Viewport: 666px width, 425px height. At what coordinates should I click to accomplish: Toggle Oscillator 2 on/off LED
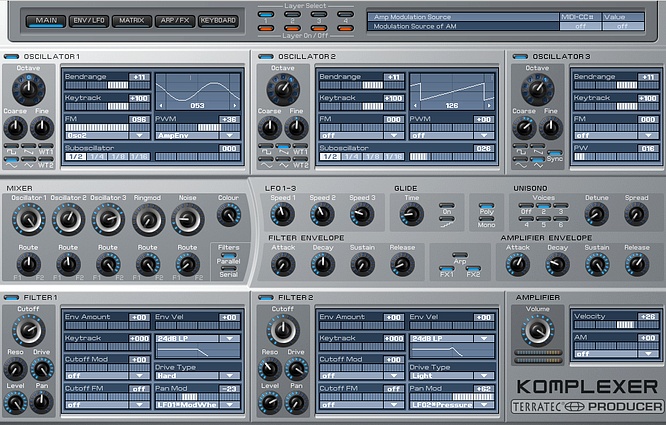tap(266, 56)
